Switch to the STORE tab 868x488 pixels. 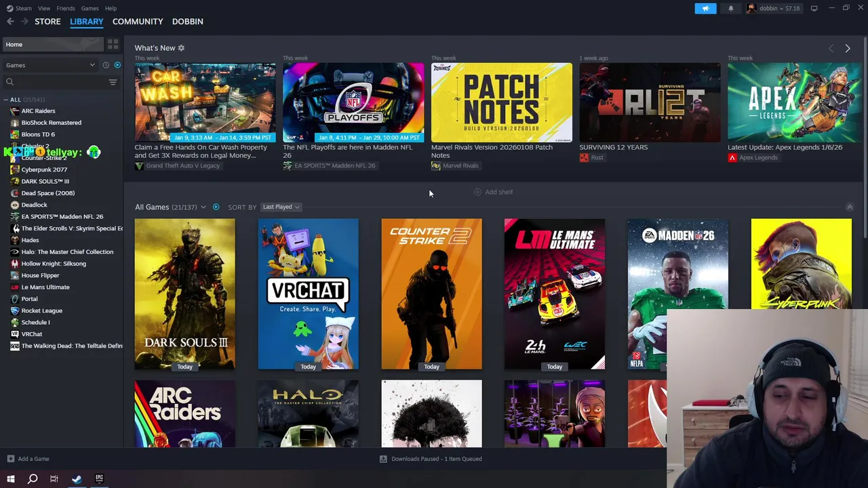pos(47,22)
